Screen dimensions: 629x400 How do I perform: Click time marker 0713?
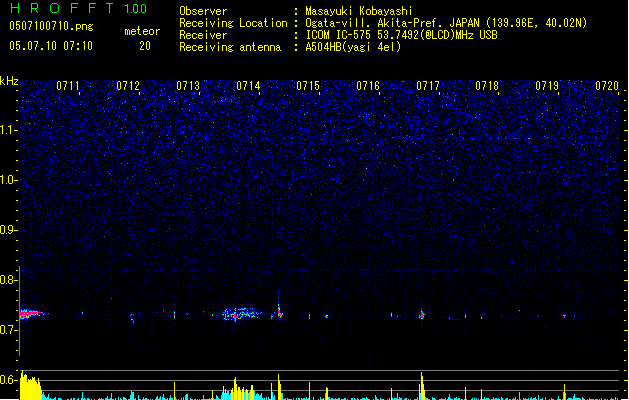tap(188, 86)
